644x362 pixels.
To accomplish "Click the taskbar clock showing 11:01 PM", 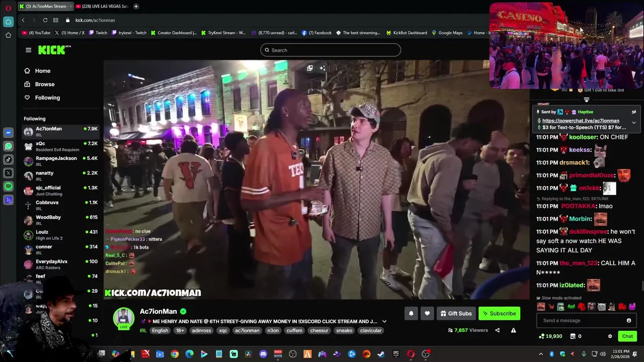I will (x=621, y=354).
